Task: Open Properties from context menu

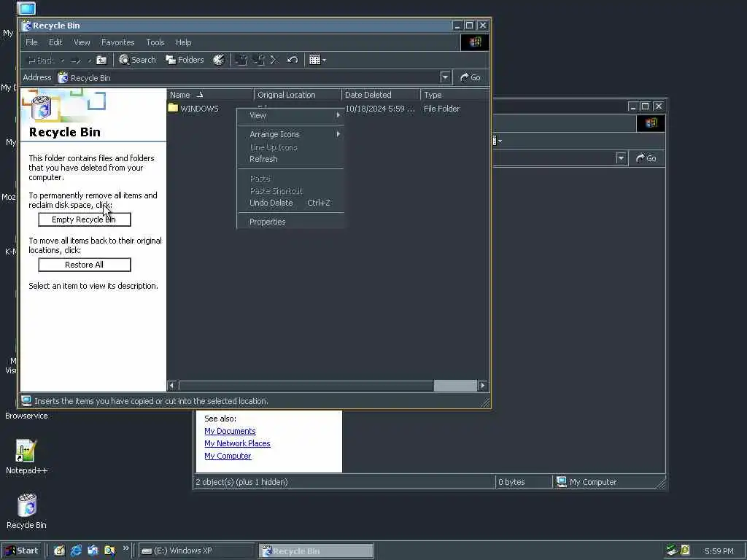Action: tap(290, 222)
